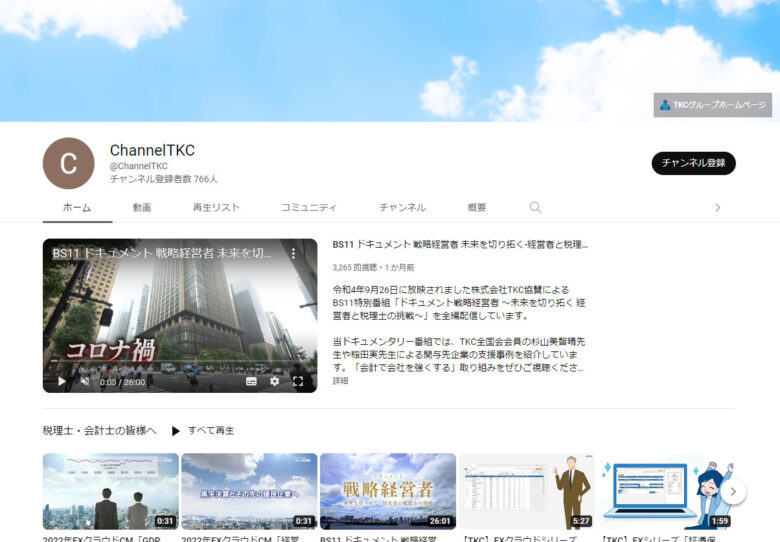Click the video title overlay inside the player

[x=162, y=253]
